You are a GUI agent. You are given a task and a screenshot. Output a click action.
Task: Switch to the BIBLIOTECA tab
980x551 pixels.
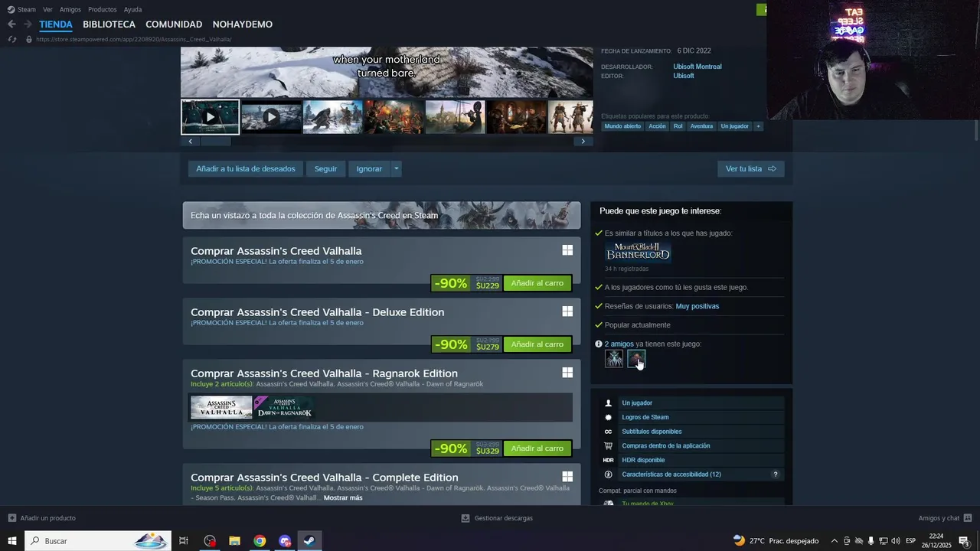click(109, 24)
